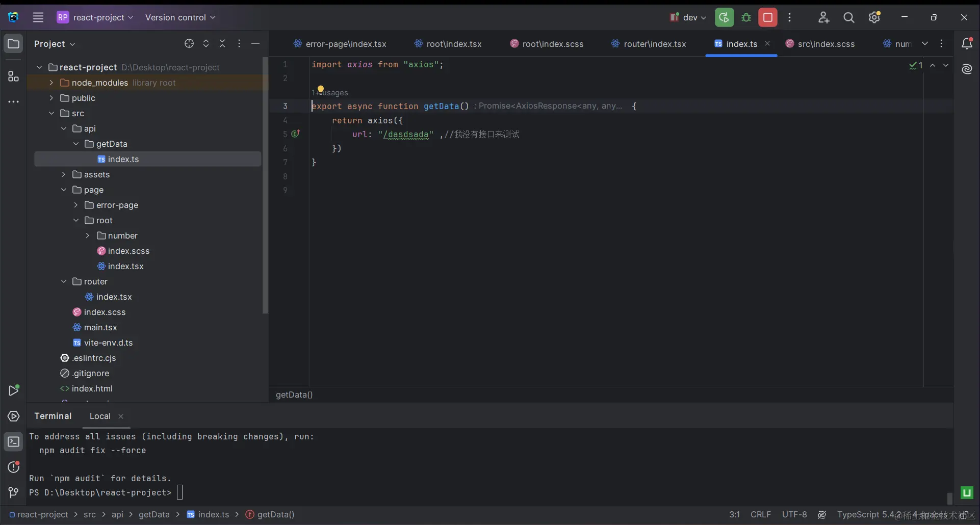Open editor tab options menu
Image resolution: width=980 pixels, height=525 pixels.
[941, 44]
